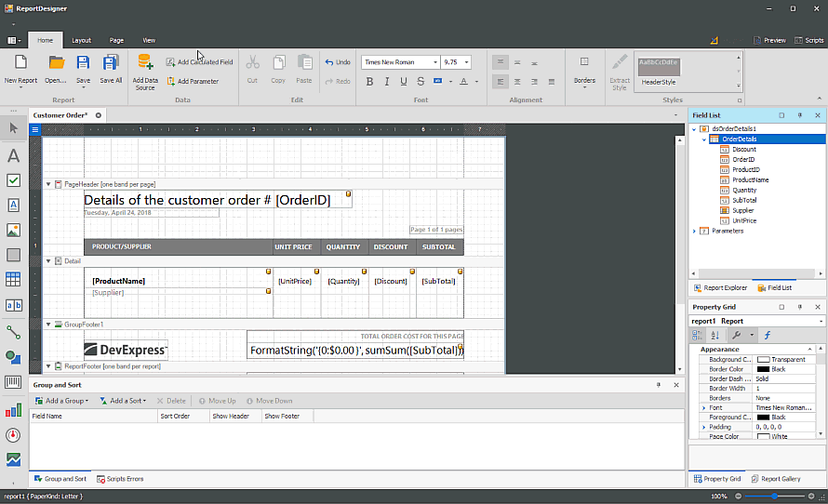Select the Picture Box tool in the toolbox
This screenshot has height=504, width=828.
(x=13, y=230)
